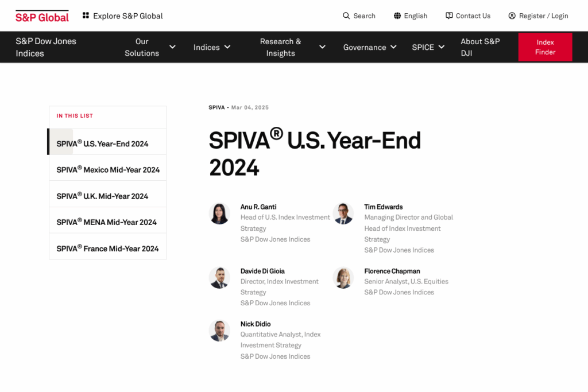Open author name Tim Edwards
The image size is (588, 392).
[383, 207]
